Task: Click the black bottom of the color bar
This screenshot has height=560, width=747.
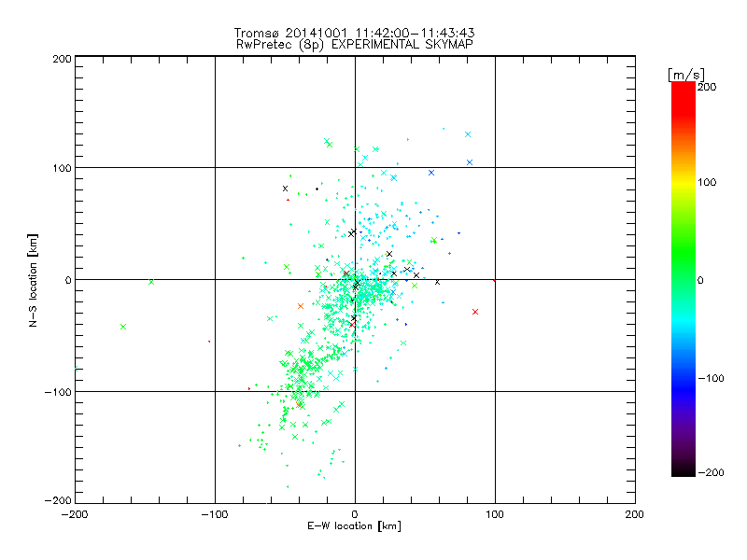Action: (x=684, y=469)
